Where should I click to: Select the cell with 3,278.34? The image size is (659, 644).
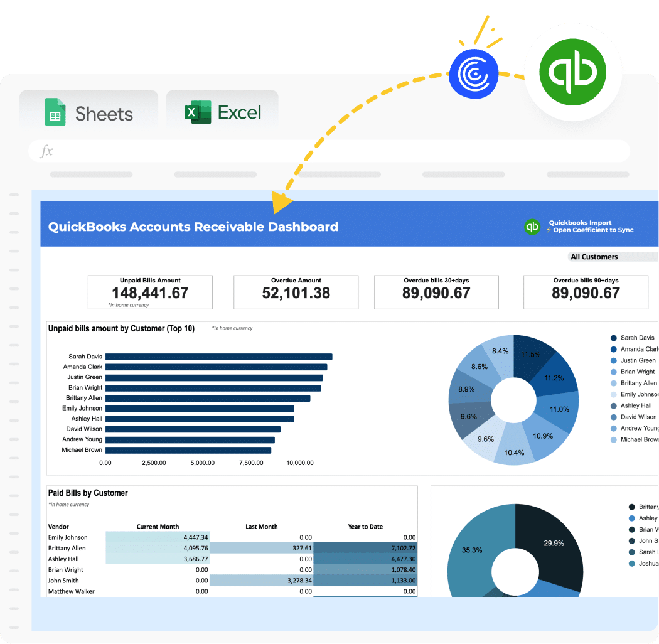click(x=262, y=581)
